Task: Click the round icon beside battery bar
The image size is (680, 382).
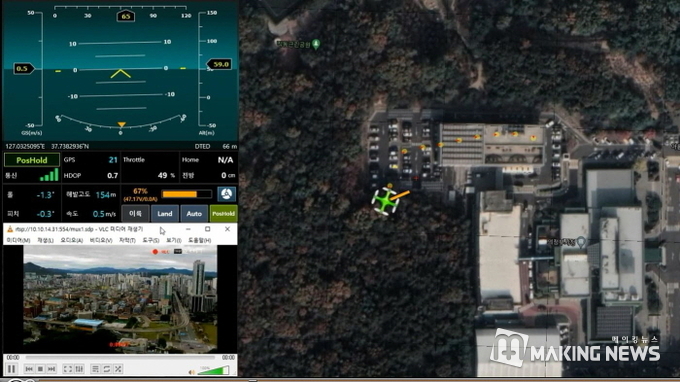Action: coord(226,194)
